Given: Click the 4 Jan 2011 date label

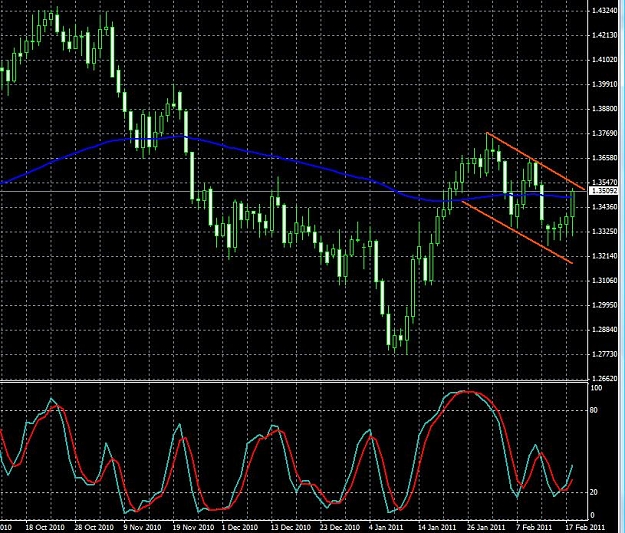Looking at the screenshot, I should pos(387,527).
